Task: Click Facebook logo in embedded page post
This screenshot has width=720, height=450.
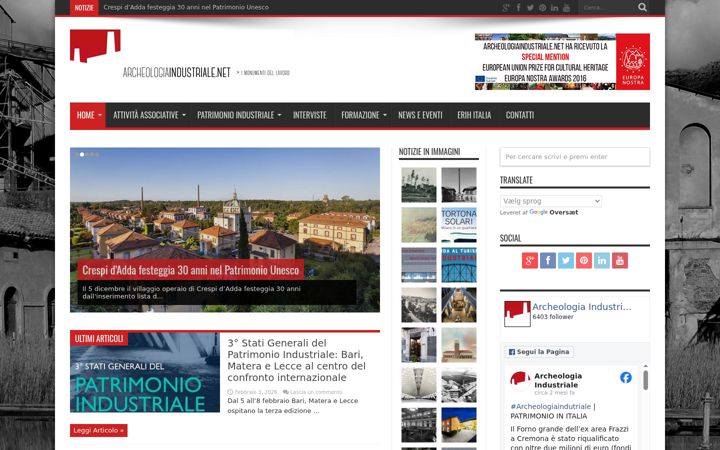Action: [x=626, y=377]
